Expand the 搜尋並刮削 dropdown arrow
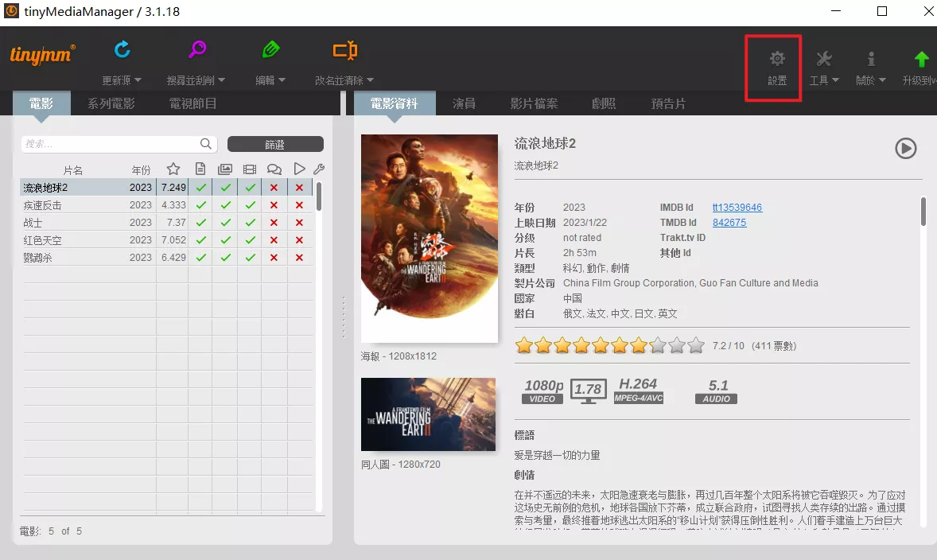This screenshot has height=560, width=937. pyautogui.click(x=222, y=80)
